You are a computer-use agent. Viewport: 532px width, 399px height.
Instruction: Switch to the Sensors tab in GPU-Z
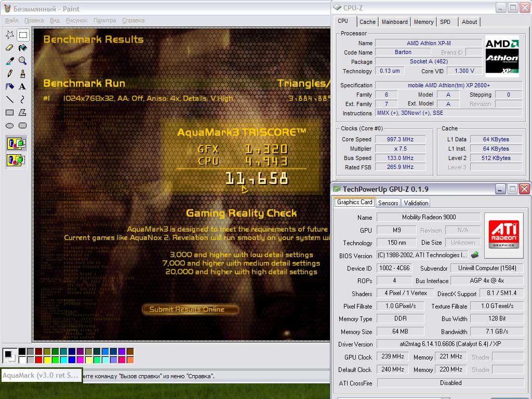(388, 203)
